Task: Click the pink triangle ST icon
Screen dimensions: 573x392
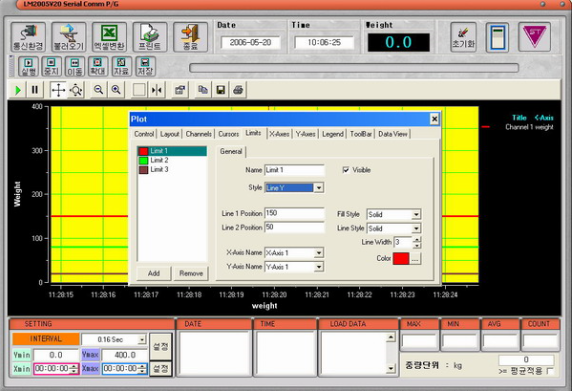Action: point(534,37)
